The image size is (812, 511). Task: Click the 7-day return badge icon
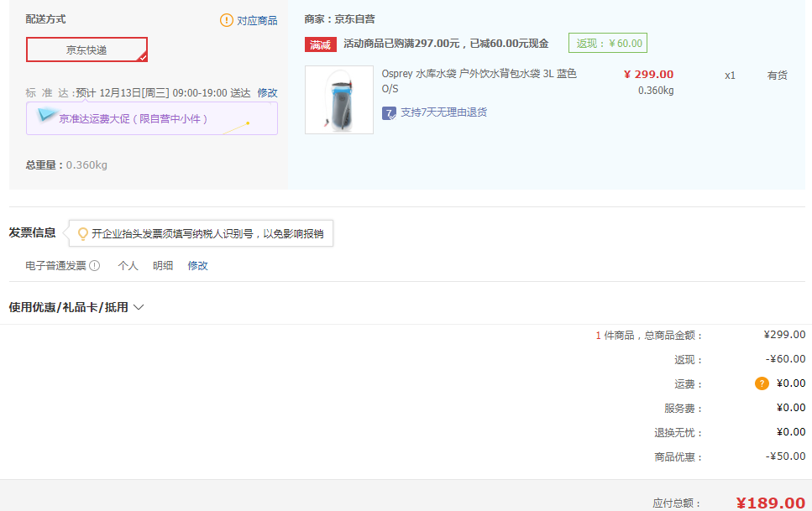tap(389, 113)
